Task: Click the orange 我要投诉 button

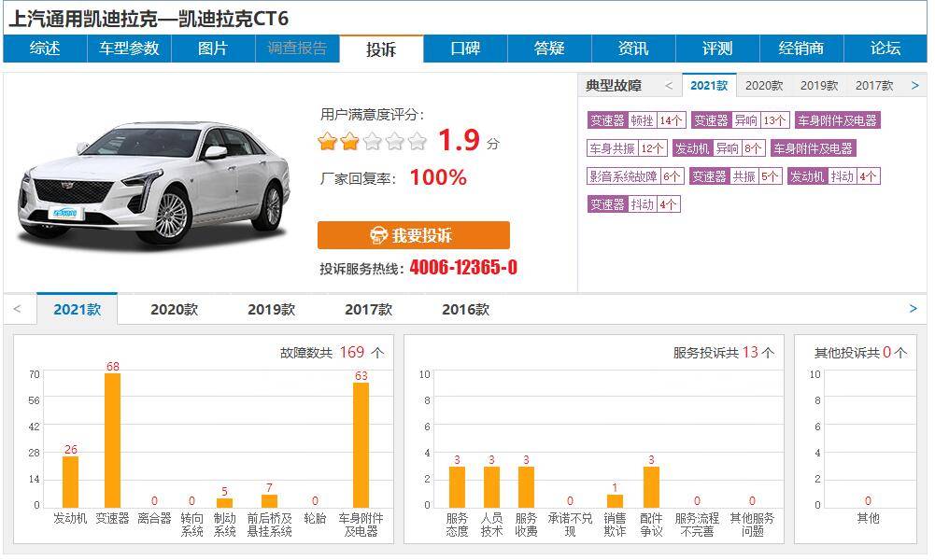Action: (413, 235)
